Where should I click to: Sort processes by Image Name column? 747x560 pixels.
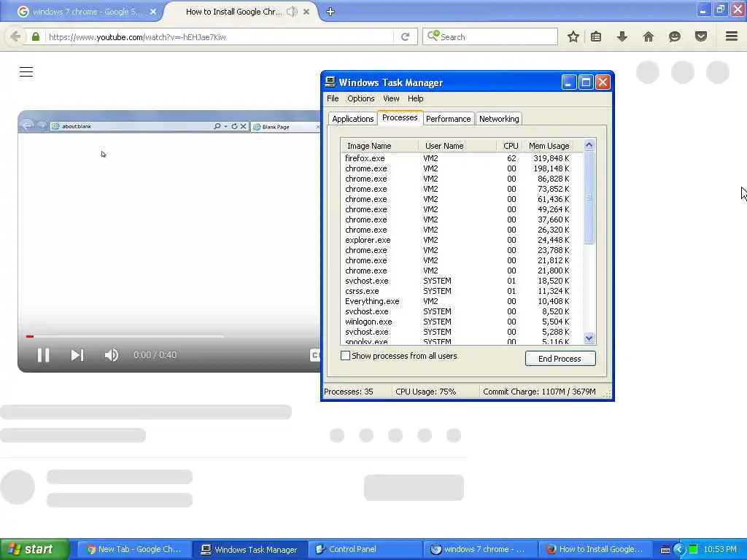(x=379, y=146)
